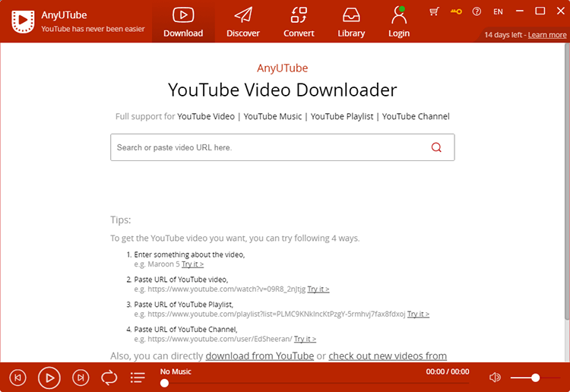Minimize the AnyUTube window

click(520, 11)
